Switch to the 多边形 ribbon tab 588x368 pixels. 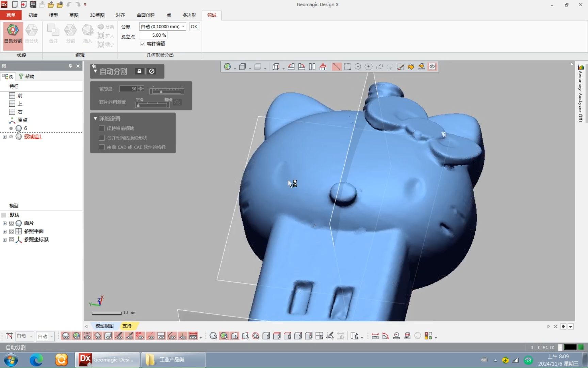189,15
